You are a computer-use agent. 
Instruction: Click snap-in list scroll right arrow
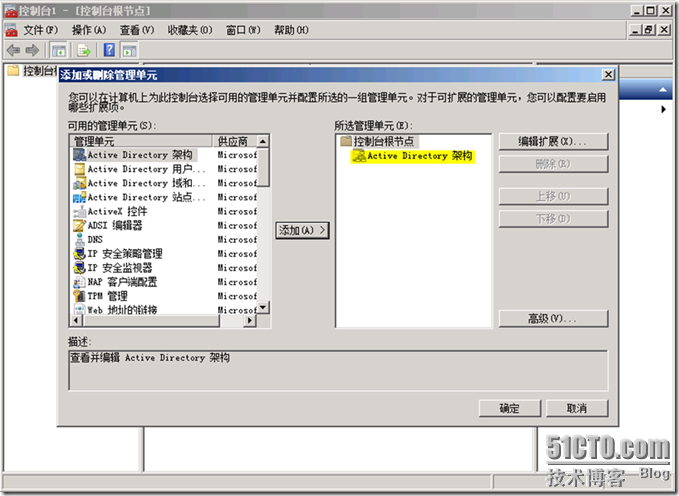coord(250,321)
